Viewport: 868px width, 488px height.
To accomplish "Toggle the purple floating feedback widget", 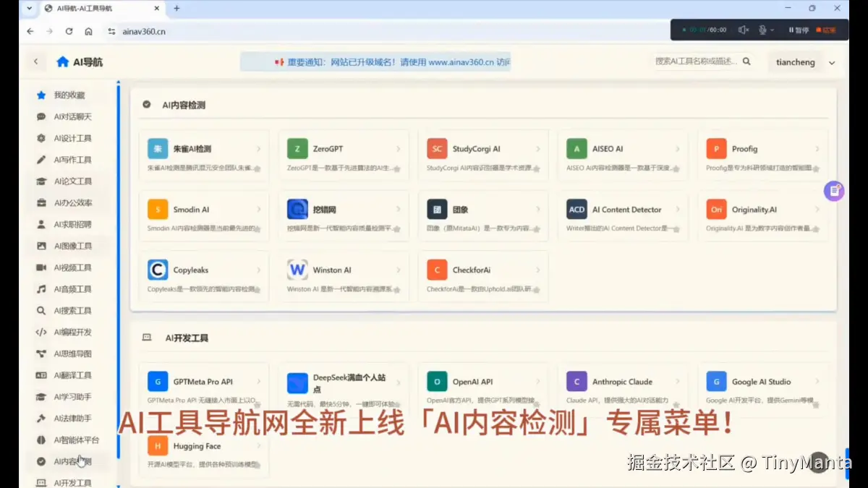I will pos(835,190).
